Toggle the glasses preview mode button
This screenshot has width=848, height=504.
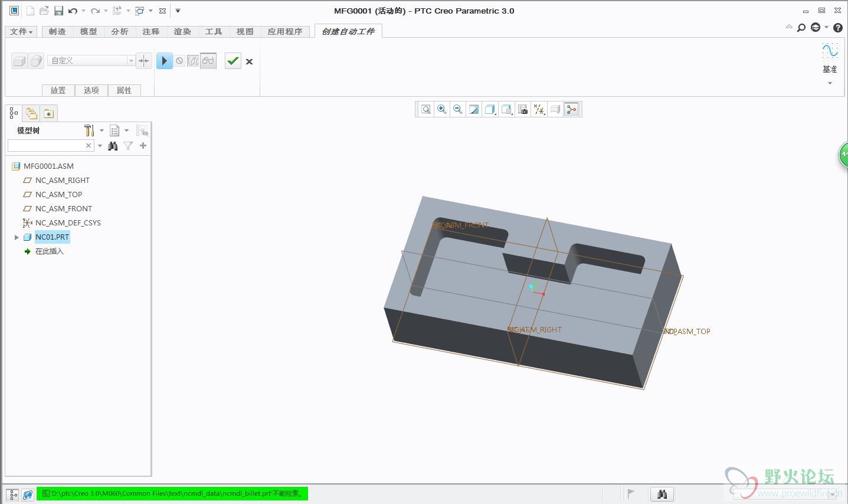click(208, 61)
